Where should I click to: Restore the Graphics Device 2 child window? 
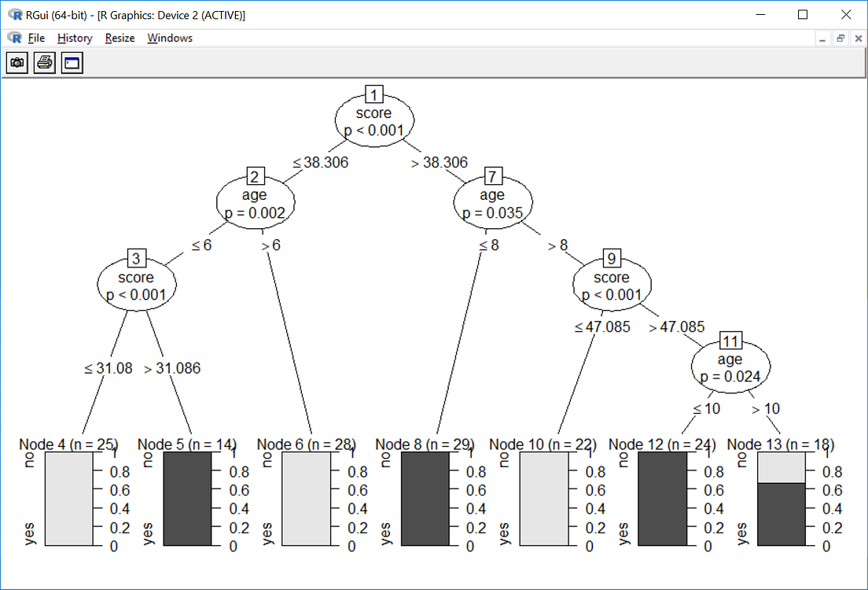[840, 37]
